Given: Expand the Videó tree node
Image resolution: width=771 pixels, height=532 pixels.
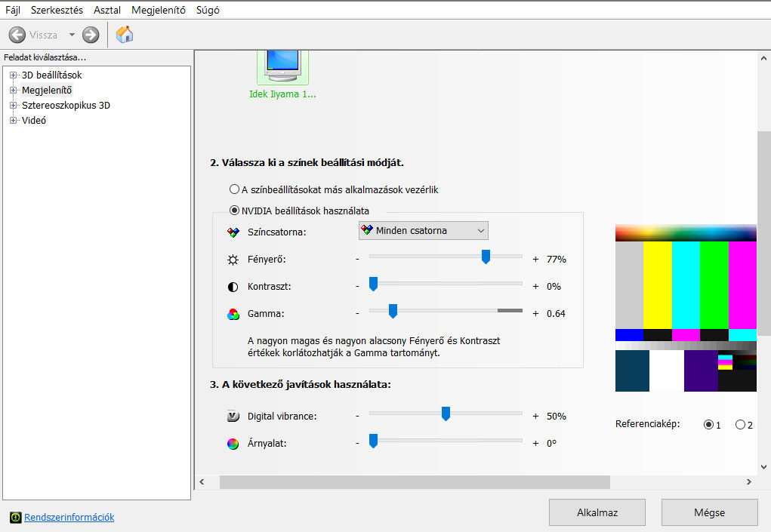Looking at the screenshot, I should click(14, 120).
